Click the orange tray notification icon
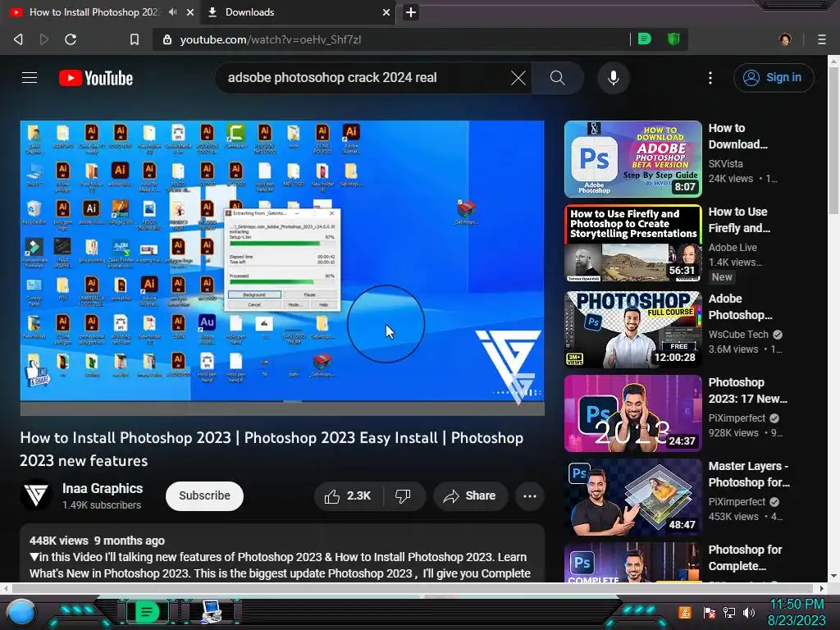840x630 pixels. coord(685,612)
